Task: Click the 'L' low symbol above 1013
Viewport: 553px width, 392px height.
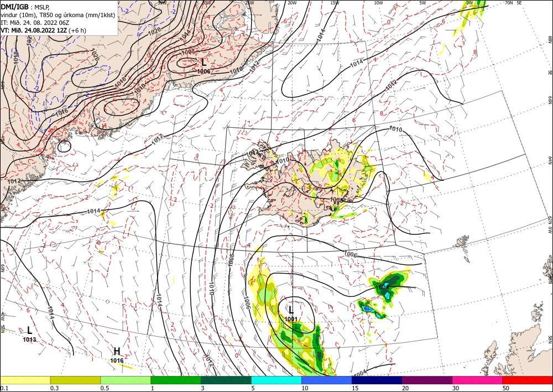Action: coord(30,330)
